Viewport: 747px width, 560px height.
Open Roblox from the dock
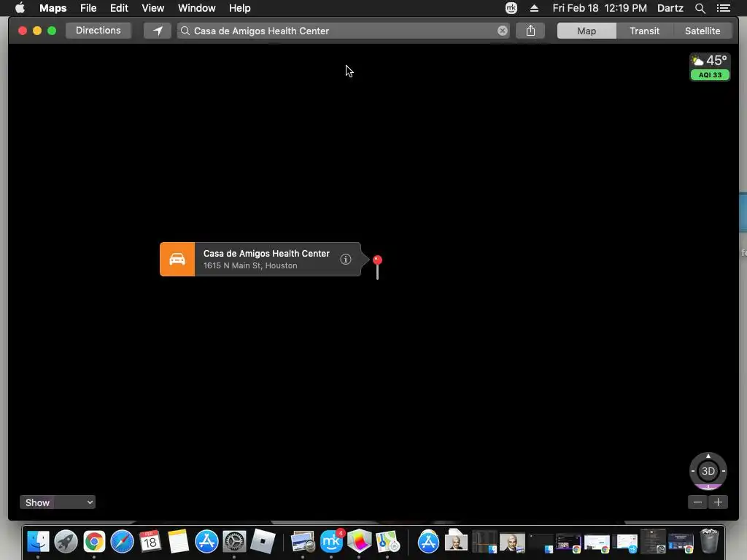(x=263, y=542)
